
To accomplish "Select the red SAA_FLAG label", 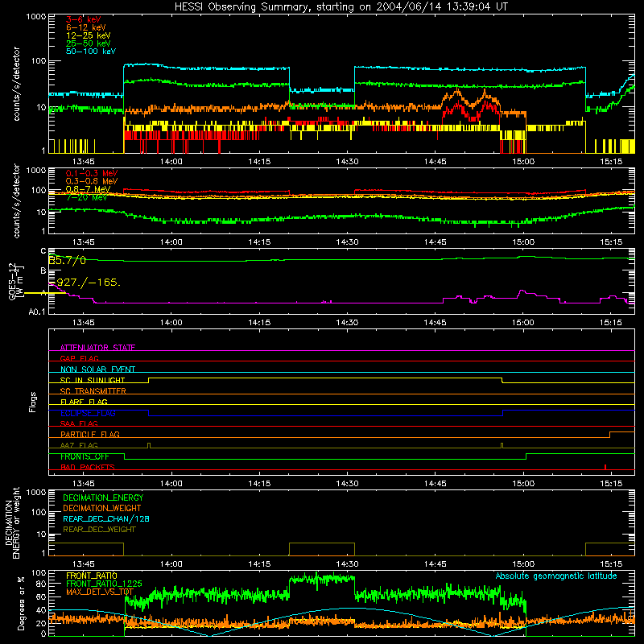I will point(79,423).
